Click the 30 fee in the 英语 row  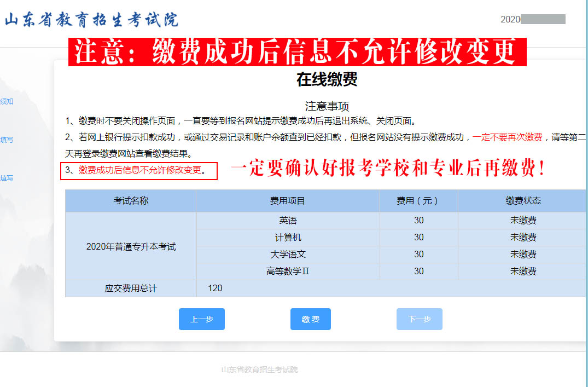pos(418,221)
